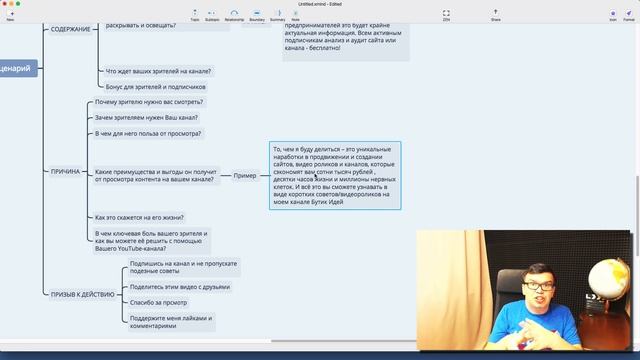Add a Note to the topic
640x360 pixels.
point(295,16)
